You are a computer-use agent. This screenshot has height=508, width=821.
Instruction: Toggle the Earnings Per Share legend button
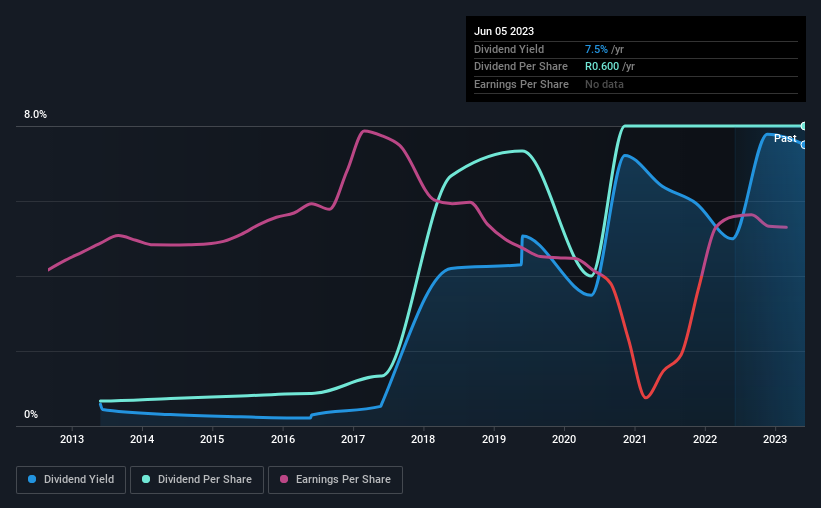click(x=335, y=480)
